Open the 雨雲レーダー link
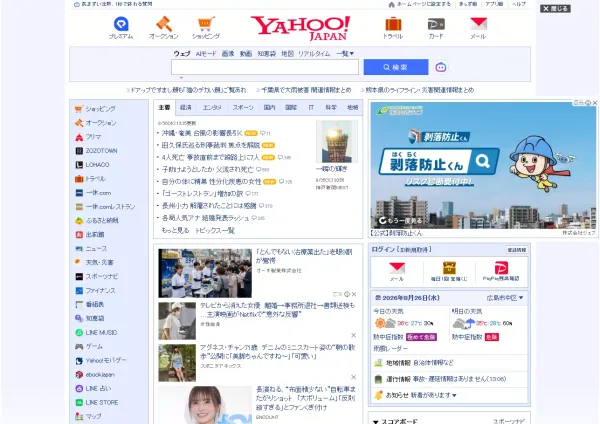Screen dimensions: 600x424 click(390, 348)
